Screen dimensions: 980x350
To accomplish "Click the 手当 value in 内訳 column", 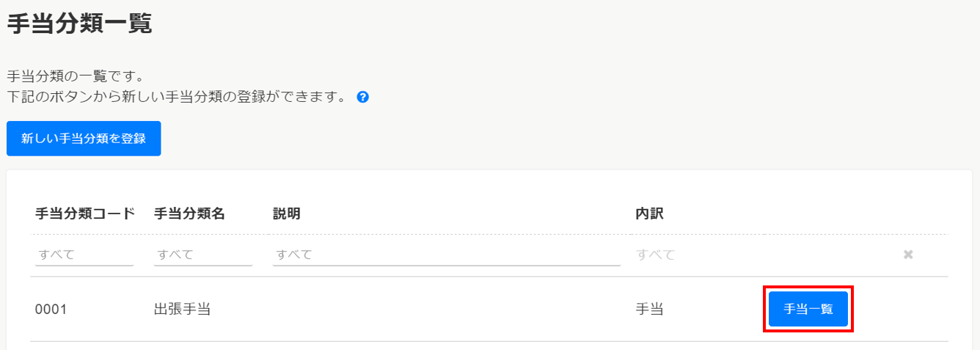I will [650, 309].
